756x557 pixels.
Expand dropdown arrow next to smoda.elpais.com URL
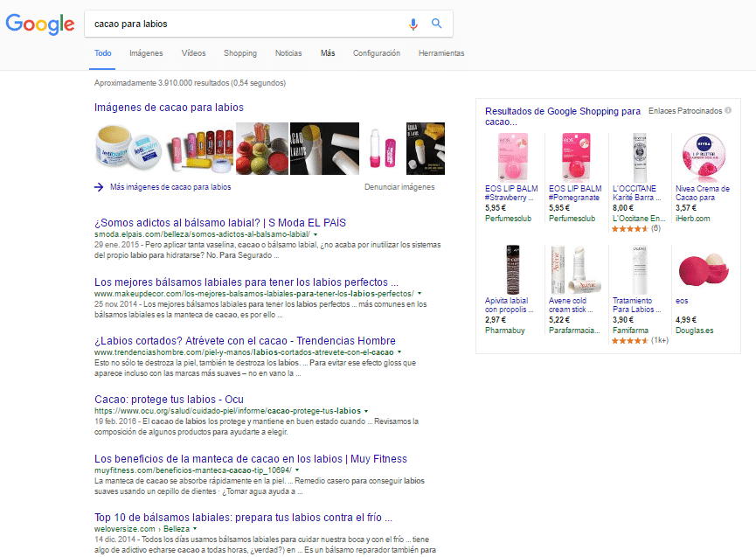coord(316,234)
